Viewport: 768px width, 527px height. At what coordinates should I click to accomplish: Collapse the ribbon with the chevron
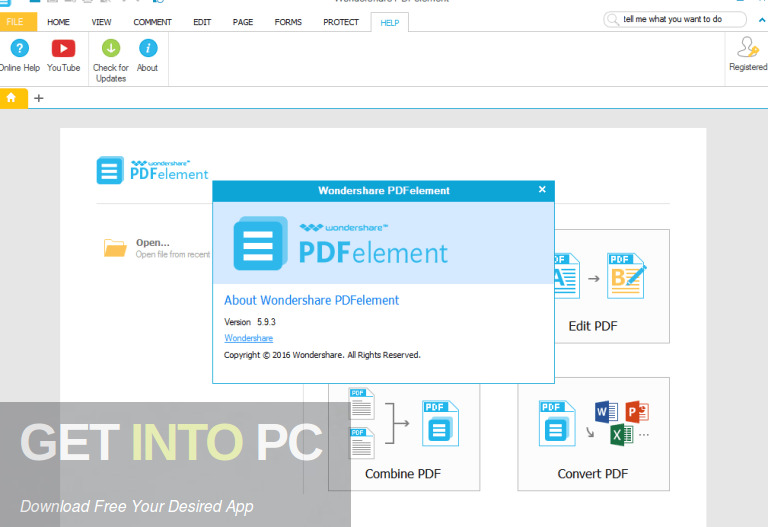point(762,20)
